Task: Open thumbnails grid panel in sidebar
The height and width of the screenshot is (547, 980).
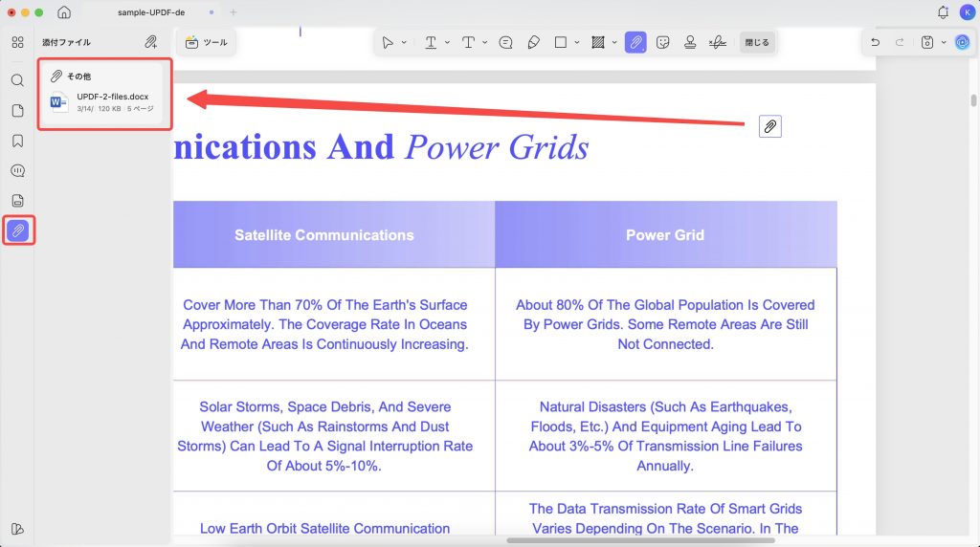Action: [17, 42]
